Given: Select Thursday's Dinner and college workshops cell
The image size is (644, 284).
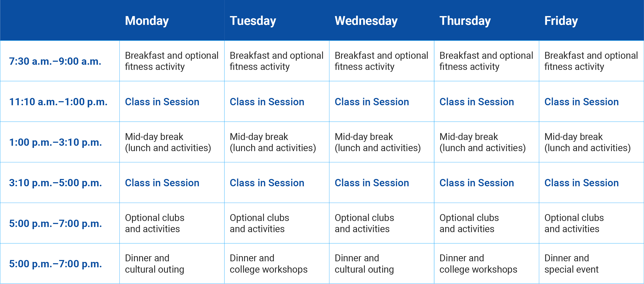Looking at the screenshot, I should coord(478,264).
